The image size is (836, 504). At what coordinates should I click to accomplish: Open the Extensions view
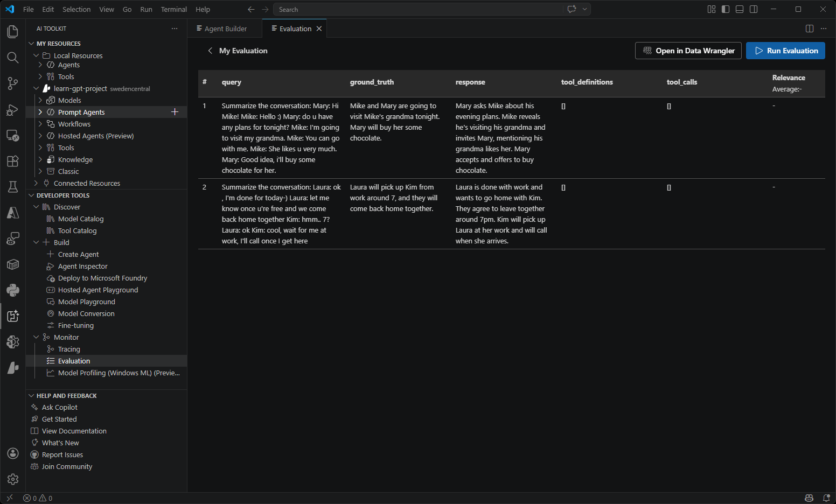coord(13,161)
